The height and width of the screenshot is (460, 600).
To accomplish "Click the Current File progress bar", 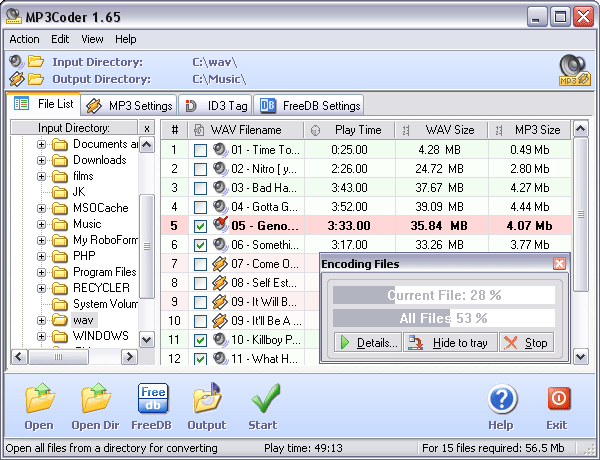I will click(x=443, y=295).
